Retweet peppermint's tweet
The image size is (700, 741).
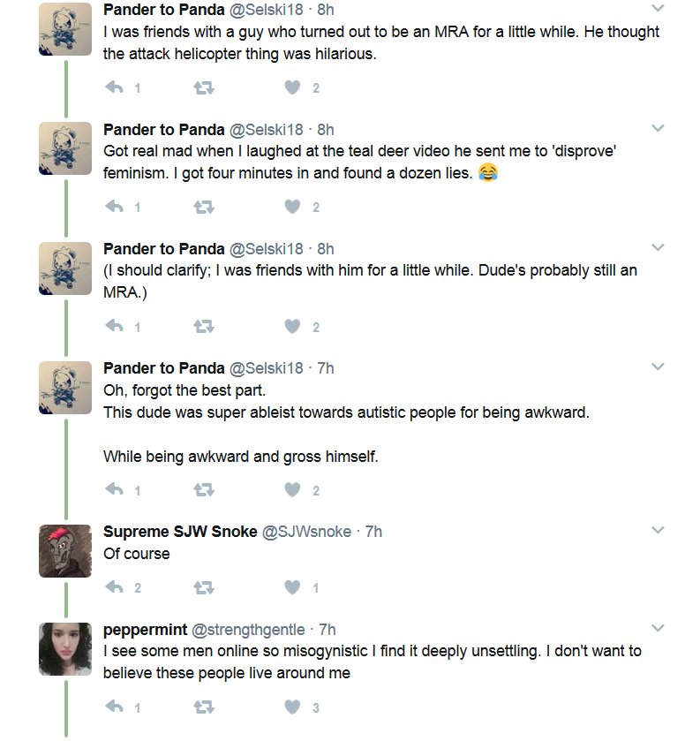204,707
